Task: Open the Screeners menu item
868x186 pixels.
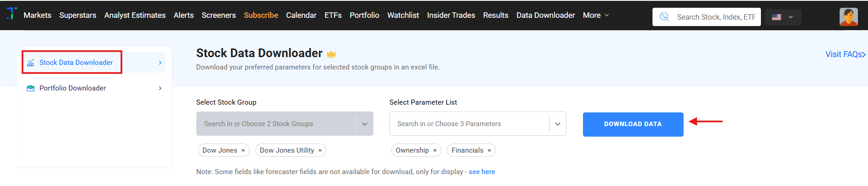Action: click(x=219, y=15)
